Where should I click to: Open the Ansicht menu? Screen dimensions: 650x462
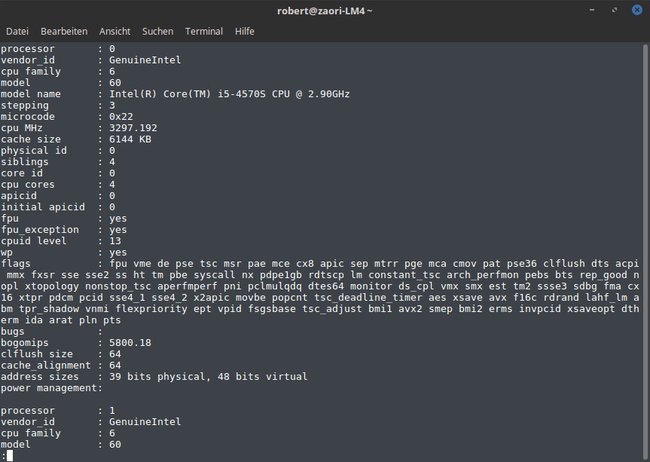tap(115, 31)
